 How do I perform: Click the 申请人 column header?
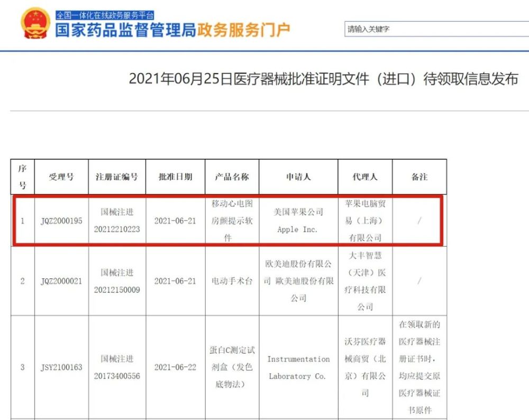(298, 177)
